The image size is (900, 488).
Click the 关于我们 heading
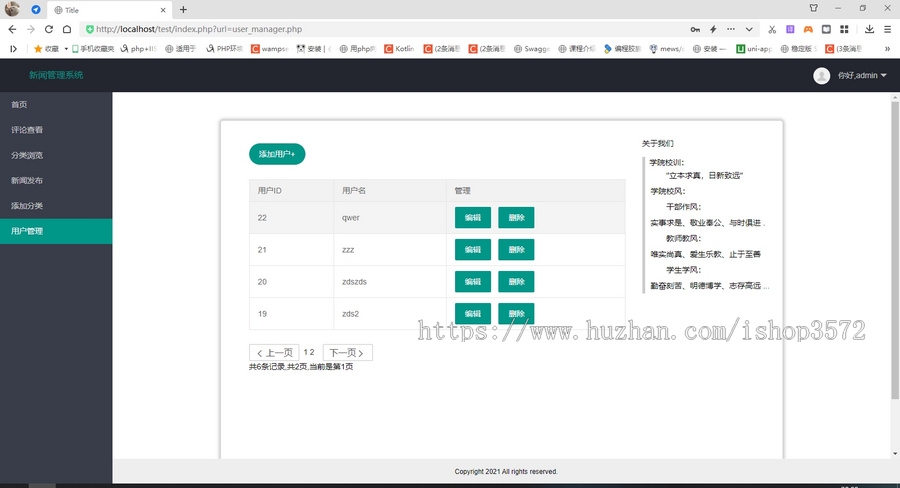click(658, 144)
